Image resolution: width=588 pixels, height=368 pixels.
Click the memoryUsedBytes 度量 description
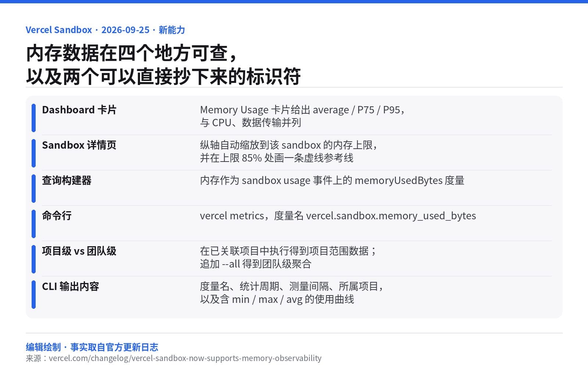coord(332,180)
